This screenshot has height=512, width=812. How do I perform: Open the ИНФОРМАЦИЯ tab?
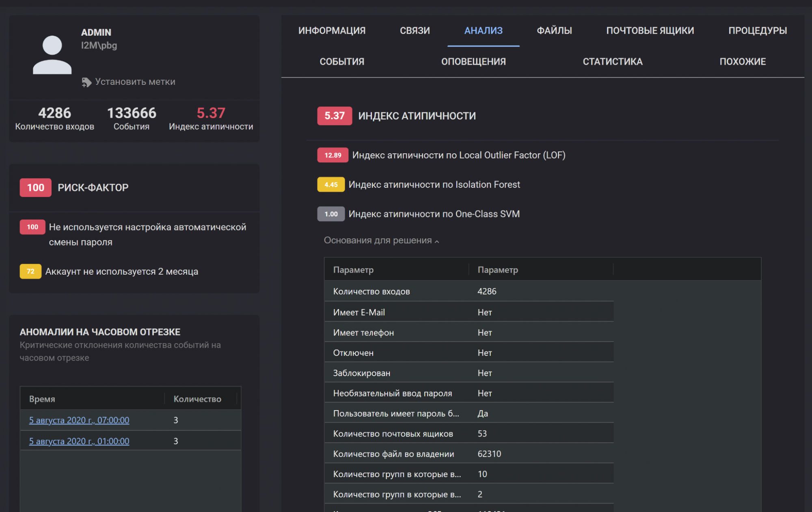click(x=332, y=30)
